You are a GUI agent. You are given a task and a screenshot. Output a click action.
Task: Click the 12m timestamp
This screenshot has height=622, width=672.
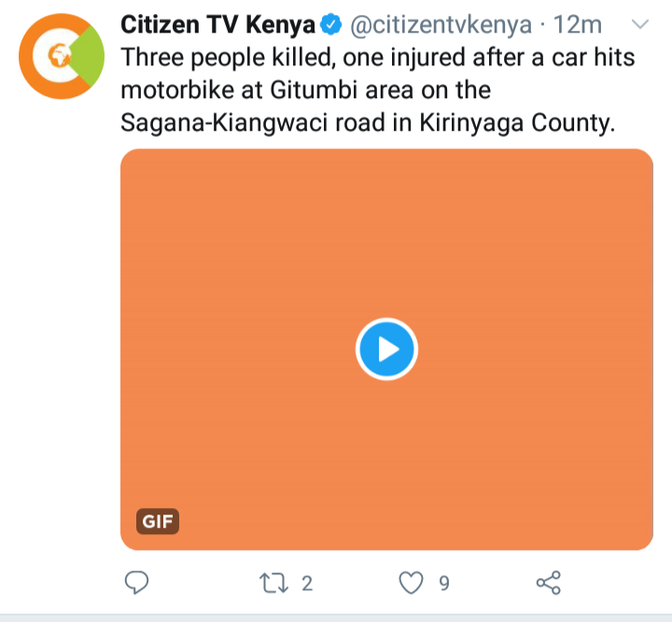pos(578,24)
